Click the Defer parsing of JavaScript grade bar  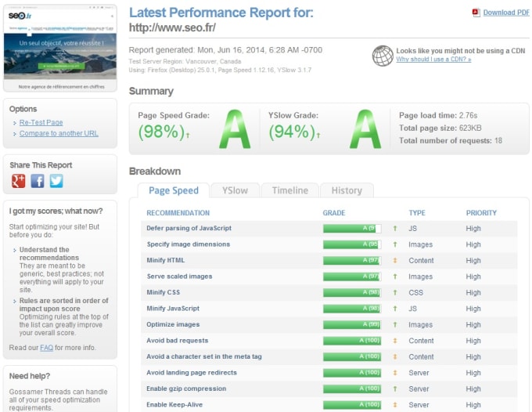pyautogui.click(x=352, y=228)
